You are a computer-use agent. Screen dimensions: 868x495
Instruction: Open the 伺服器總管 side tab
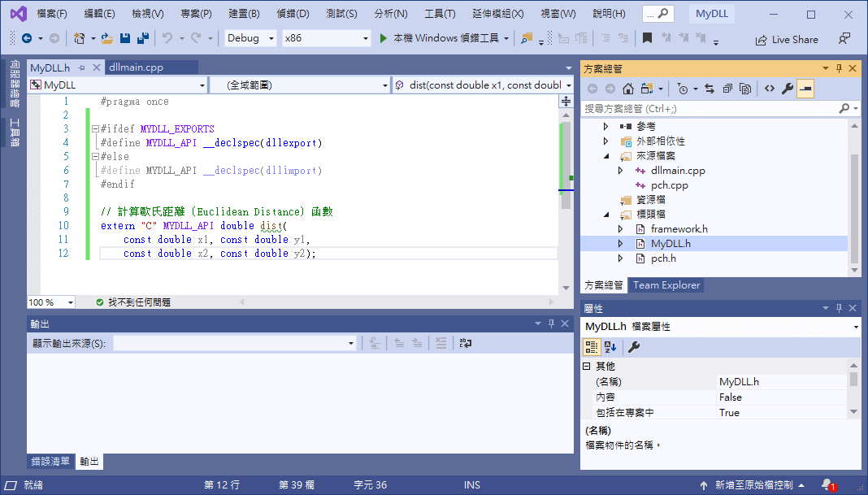tap(15, 84)
